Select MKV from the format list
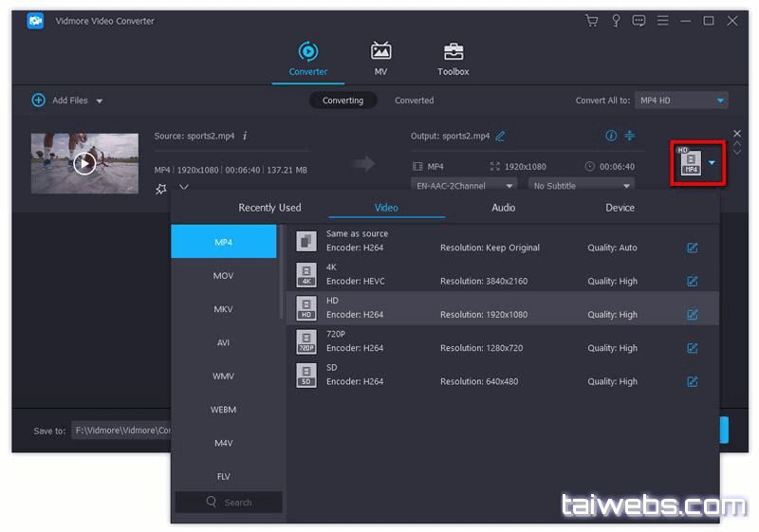Image resolution: width=759 pixels, height=532 pixels. (x=223, y=309)
